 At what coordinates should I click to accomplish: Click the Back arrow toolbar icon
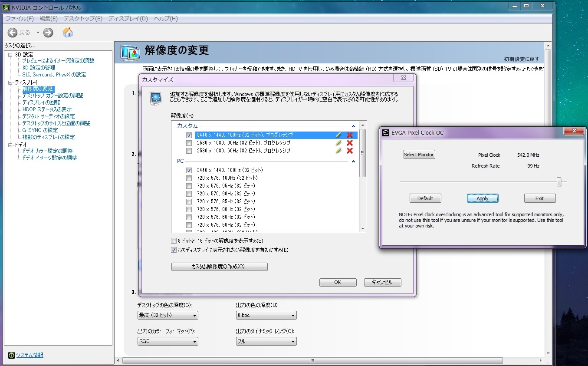click(13, 33)
